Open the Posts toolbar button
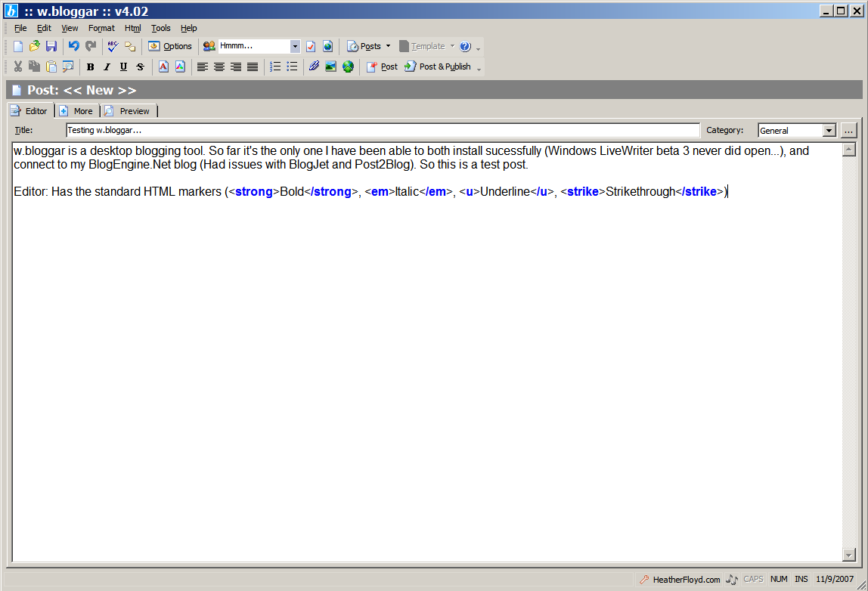 click(x=364, y=47)
